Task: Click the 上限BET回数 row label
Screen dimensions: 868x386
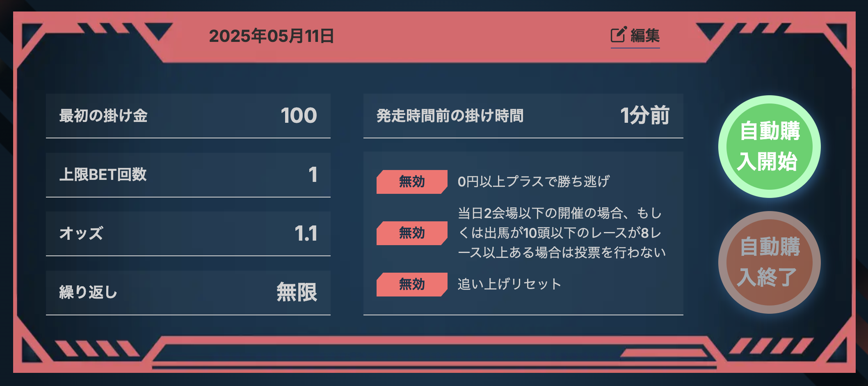Action: click(x=103, y=175)
